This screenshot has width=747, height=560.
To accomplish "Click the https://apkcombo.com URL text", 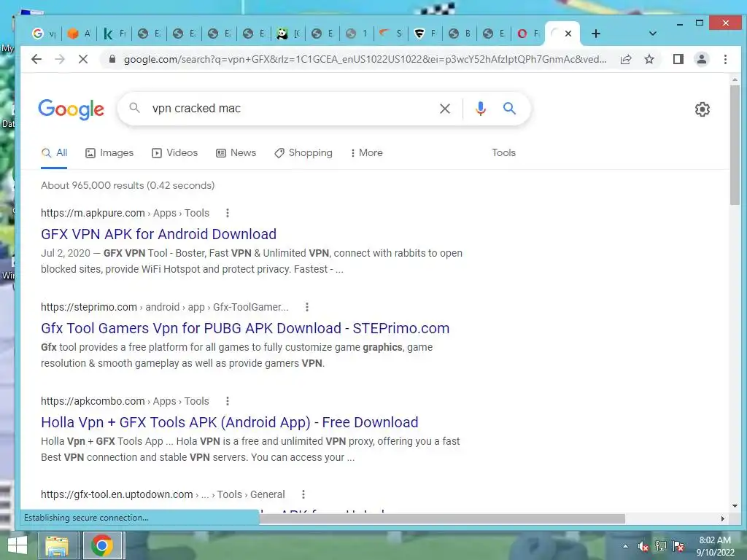I will point(93,401).
